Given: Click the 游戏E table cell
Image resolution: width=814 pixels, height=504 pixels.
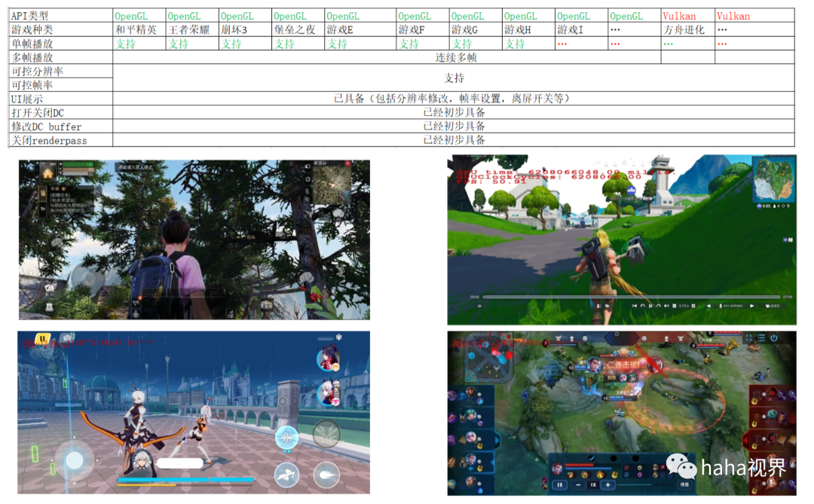Looking at the screenshot, I should coord(360,29).
